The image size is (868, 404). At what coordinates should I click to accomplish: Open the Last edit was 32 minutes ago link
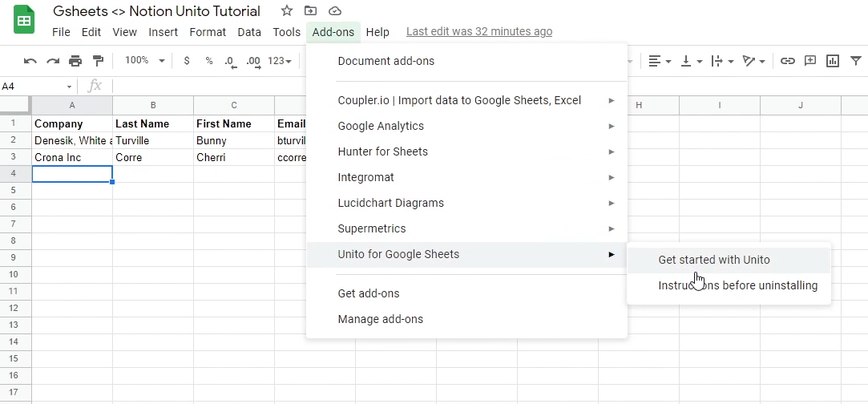[x=478, y=31]
